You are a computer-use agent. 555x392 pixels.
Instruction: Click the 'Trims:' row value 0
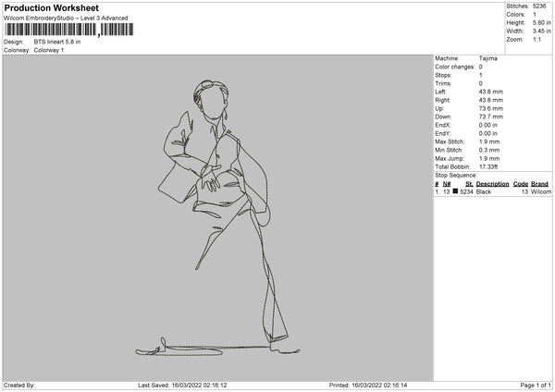[481, 83]
